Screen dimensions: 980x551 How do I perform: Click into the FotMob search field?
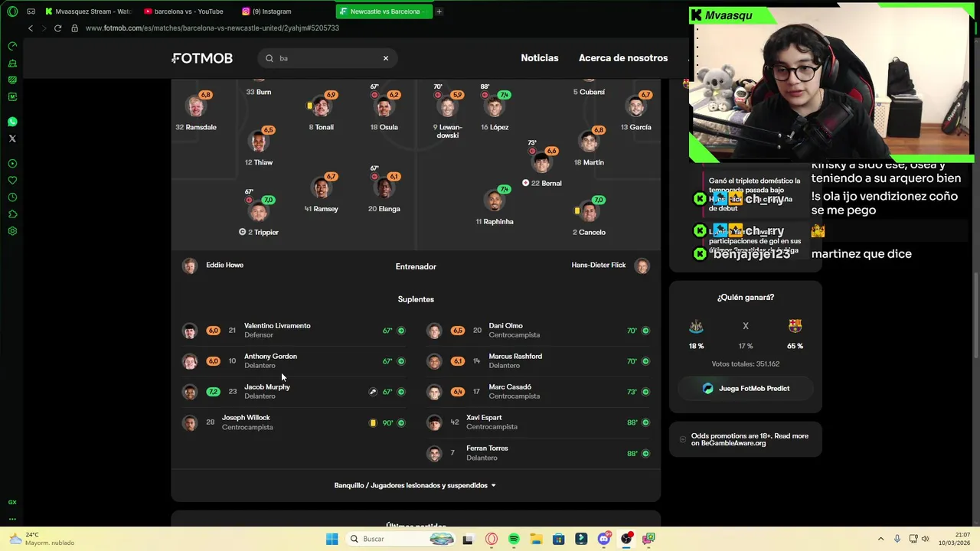tap(328, 58)
